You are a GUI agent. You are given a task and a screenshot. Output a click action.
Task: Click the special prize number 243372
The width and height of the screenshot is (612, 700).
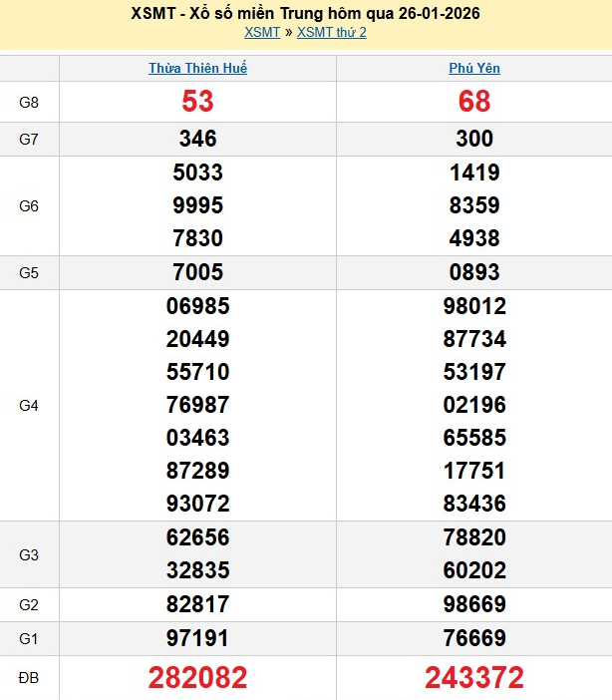474,678
